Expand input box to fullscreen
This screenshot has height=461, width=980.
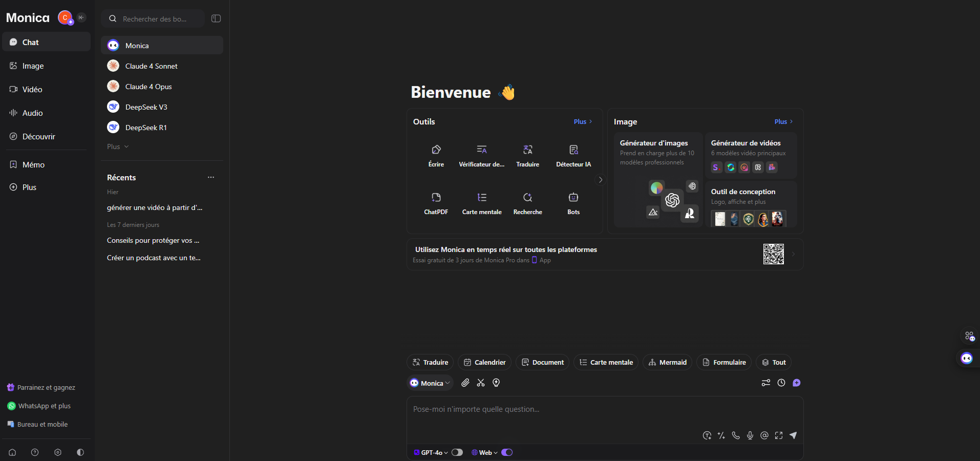tap(778, 435)
